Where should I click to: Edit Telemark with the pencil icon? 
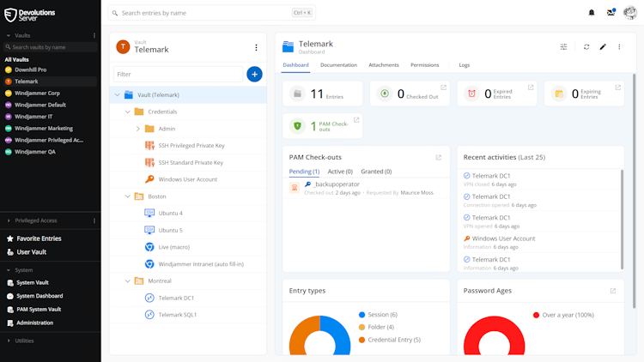click(603, 47)
